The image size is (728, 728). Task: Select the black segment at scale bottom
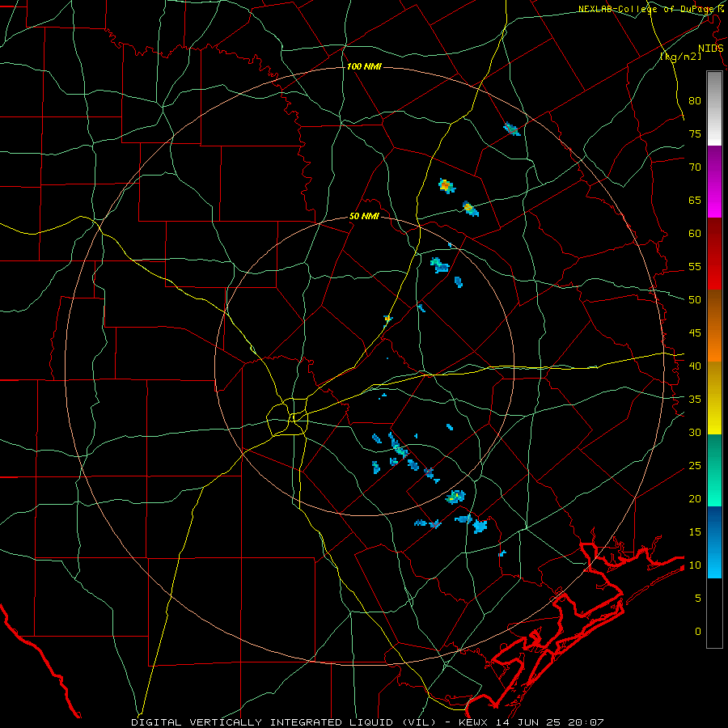pyautogui.click(x=714, y=613)
